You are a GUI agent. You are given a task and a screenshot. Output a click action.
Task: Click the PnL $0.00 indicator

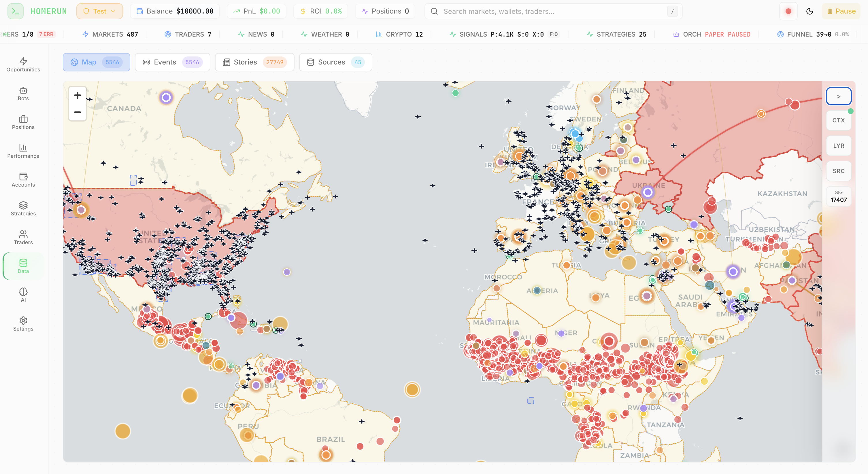click(256, 11)
